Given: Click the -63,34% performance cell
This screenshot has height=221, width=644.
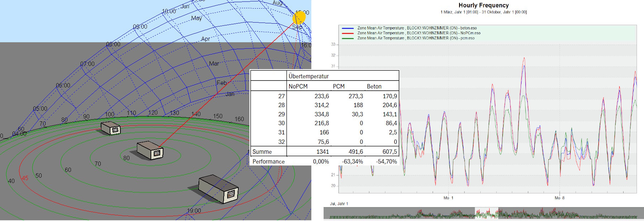Looking at the screenshot, I should (352, 162).
